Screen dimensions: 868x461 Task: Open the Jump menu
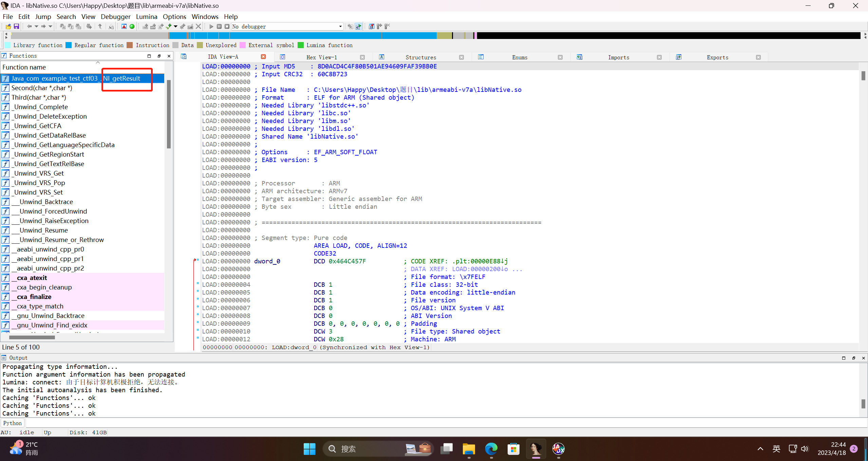coord(43,17)
